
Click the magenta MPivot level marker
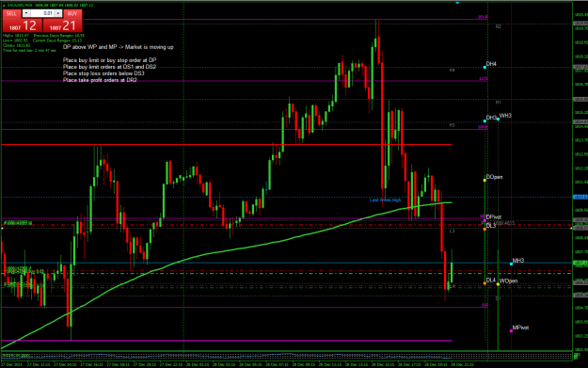(511, 331)
